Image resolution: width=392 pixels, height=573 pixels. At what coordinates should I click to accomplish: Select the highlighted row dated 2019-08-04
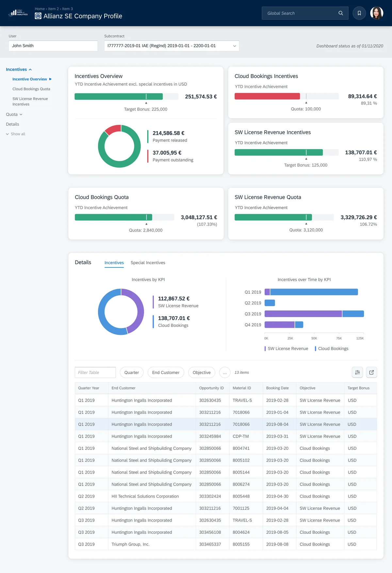(226, 424)
